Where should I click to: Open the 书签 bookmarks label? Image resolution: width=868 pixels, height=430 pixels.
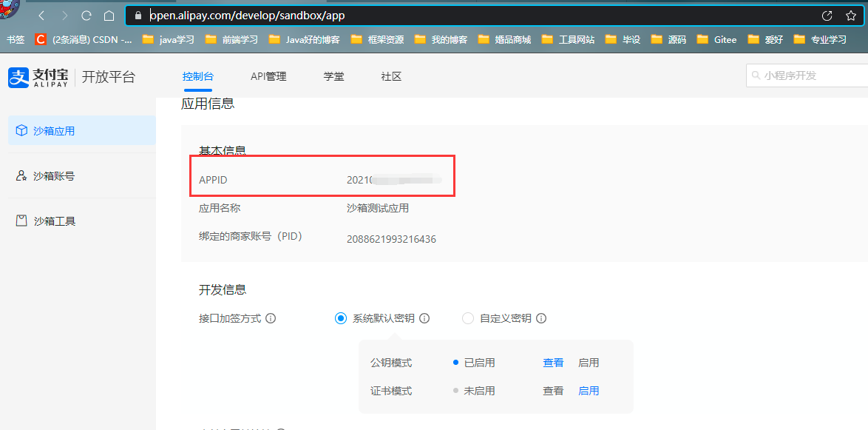point(16,39)
